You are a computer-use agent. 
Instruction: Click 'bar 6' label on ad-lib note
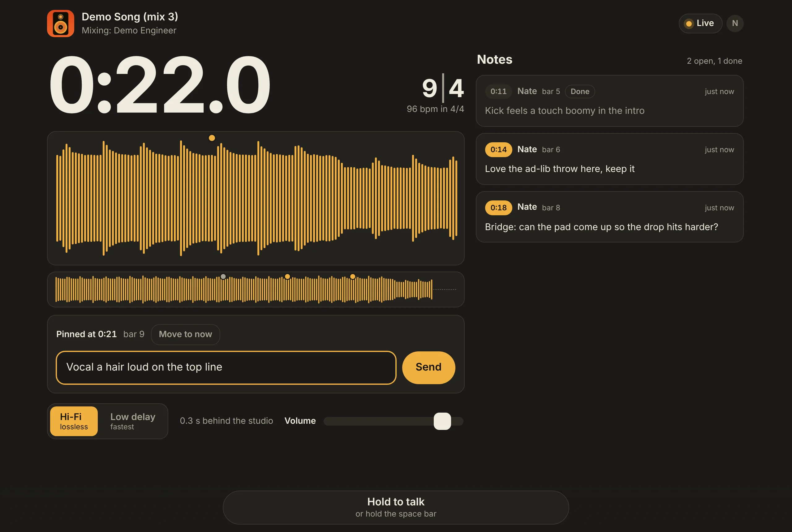(551, 150)
